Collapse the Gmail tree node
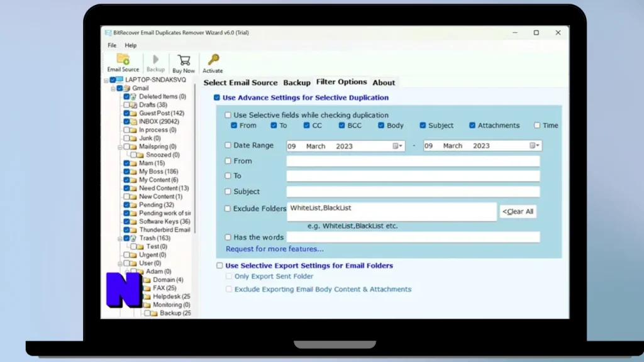The image size is (644, 362). click(x=113, y=88)
